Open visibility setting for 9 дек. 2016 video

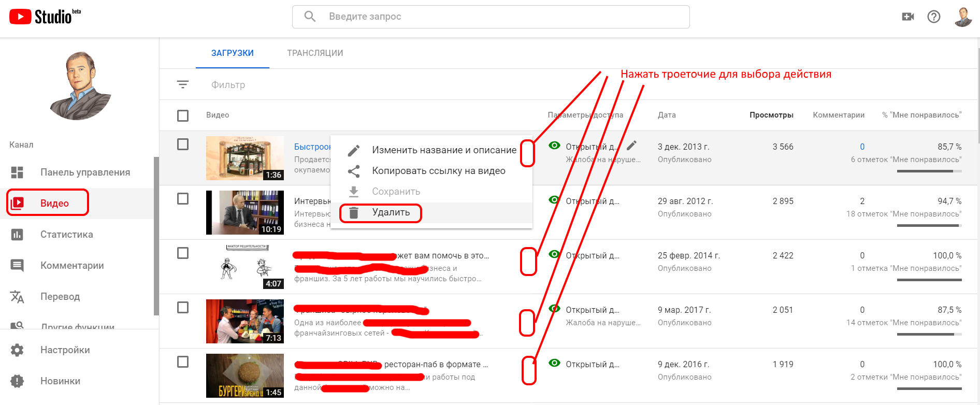(x=592, y=364)
